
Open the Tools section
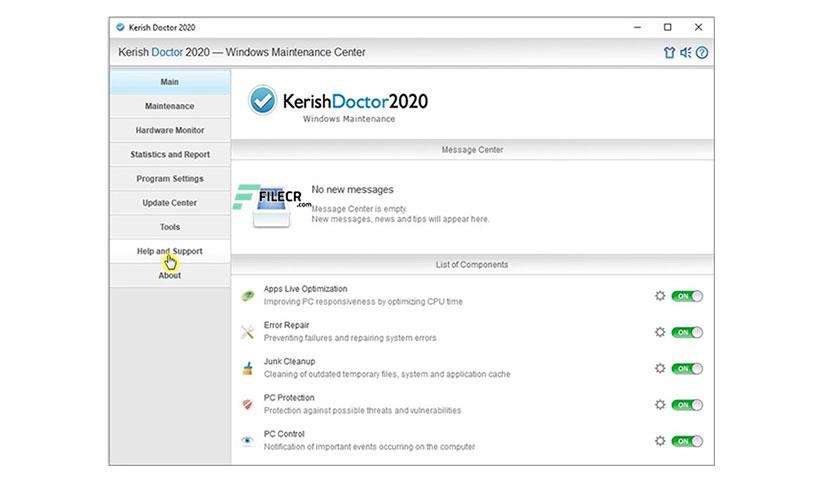(x=170, y=227)
